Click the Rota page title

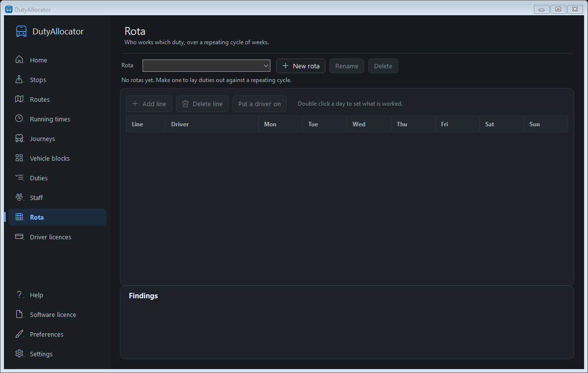click(135, 31)
